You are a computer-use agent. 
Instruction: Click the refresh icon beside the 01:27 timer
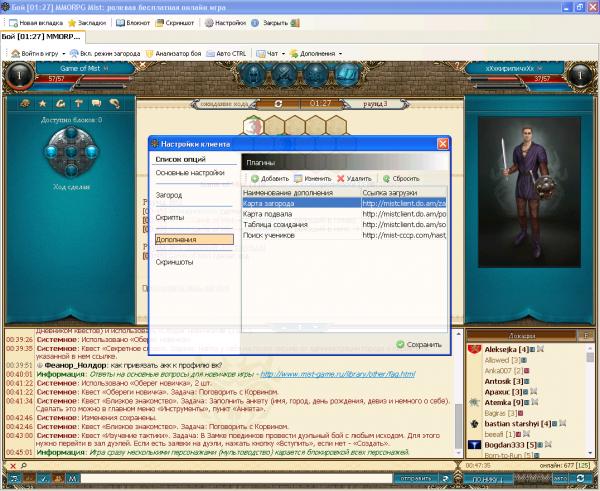[278, 104]
